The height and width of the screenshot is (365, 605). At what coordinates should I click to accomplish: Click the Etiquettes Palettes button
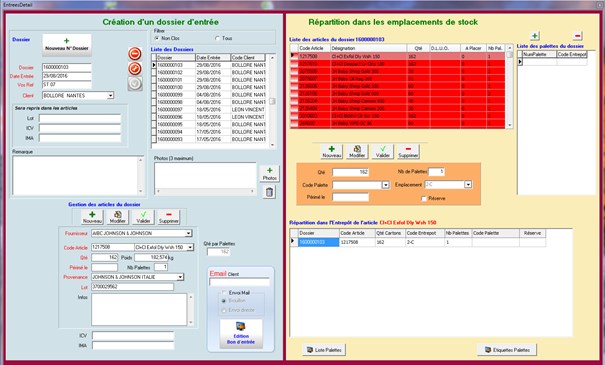[x=507, y=350]
